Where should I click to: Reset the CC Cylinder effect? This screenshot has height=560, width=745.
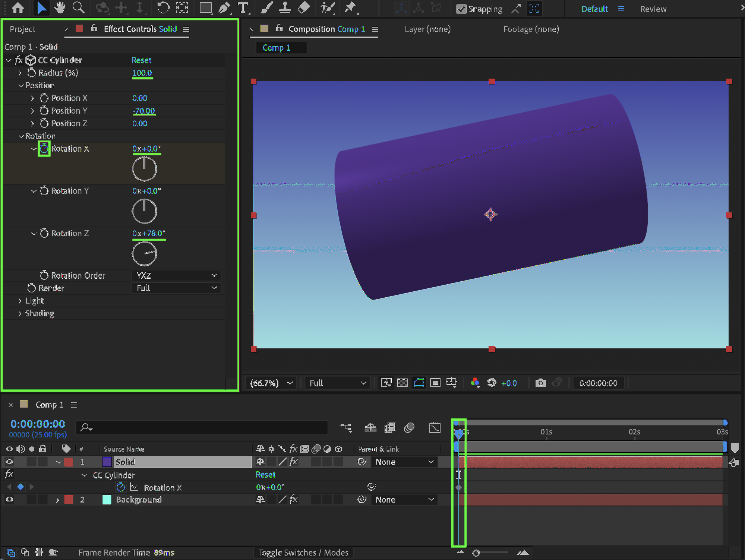[141, 60]
